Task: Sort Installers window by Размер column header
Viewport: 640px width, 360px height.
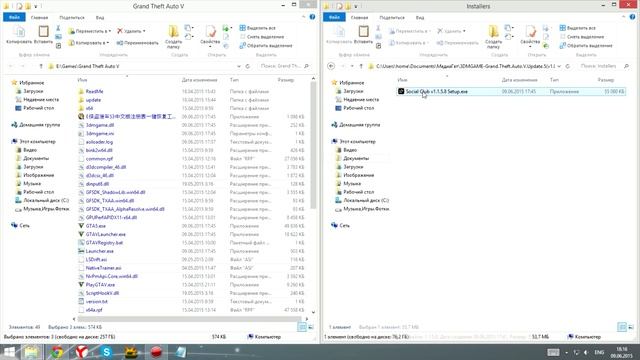Action: point(606,80)
